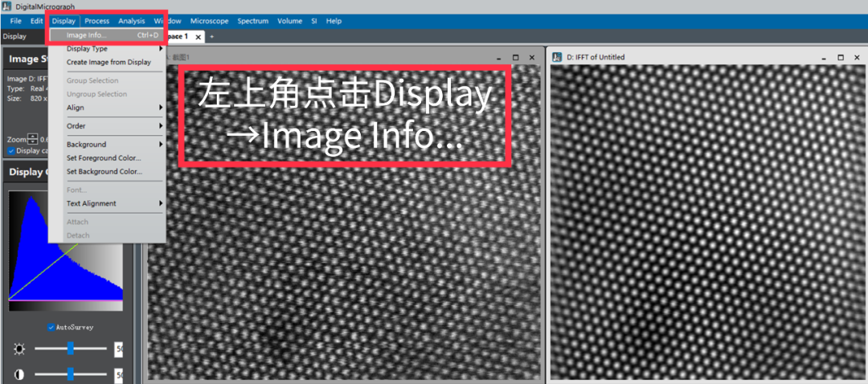The height and width of the screenshot is (384, 868).
Task: Click the Image D: IFFT info text
Action: click(x=27, y=78)
